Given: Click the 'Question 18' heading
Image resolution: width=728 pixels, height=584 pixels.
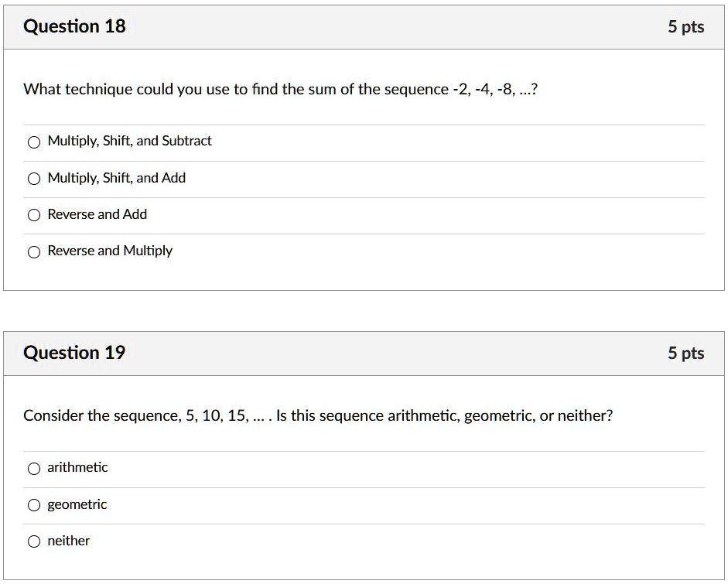Looking at the screenshot, I should click(x=74, y=26).
